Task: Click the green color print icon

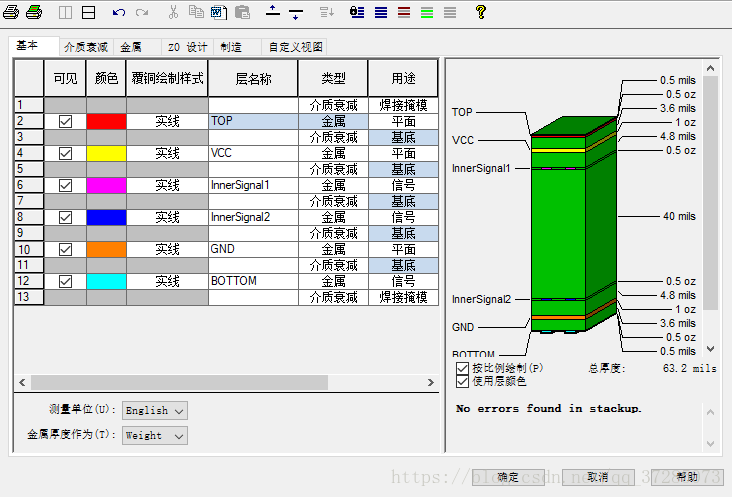Action: [34, 12]
